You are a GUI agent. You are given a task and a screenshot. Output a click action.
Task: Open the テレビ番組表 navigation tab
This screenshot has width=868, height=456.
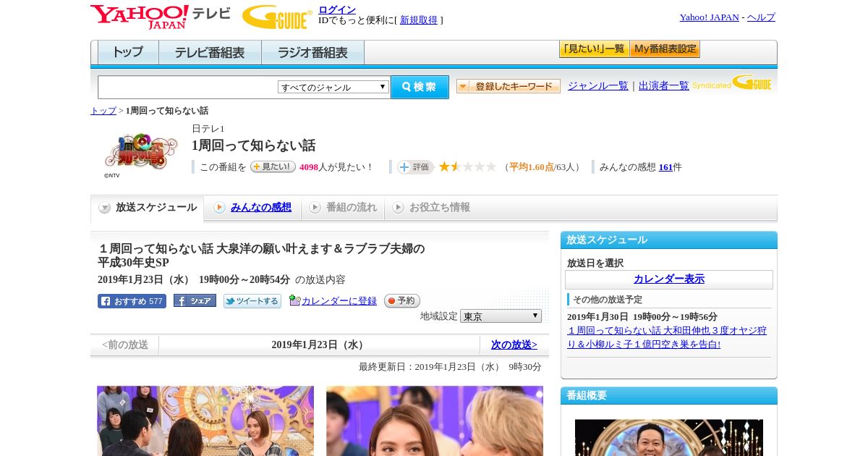coord(210,52)
